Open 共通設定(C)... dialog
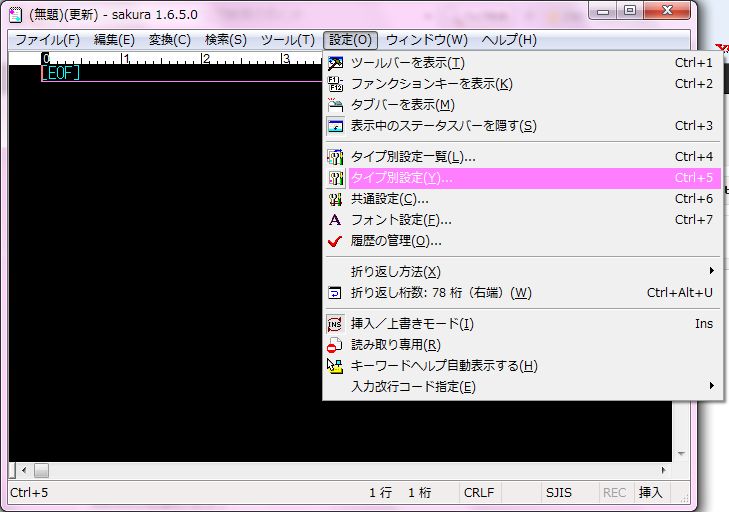Screen dimensions: 729x512 click(522, 199)
